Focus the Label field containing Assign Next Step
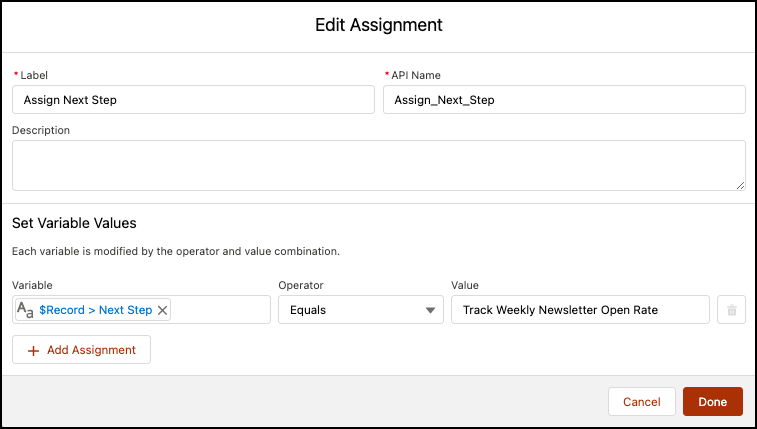Screen dimensions: 757x429 (x=193, y=100)
